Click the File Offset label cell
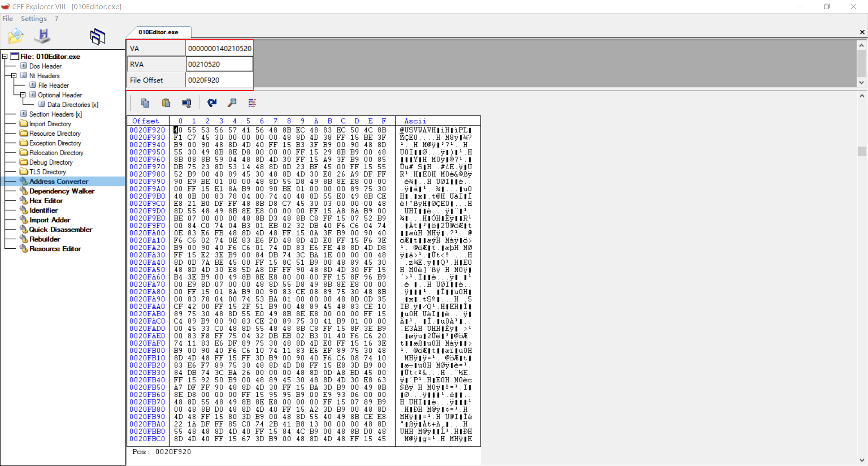The image size is (868, 466). [156, 80]
